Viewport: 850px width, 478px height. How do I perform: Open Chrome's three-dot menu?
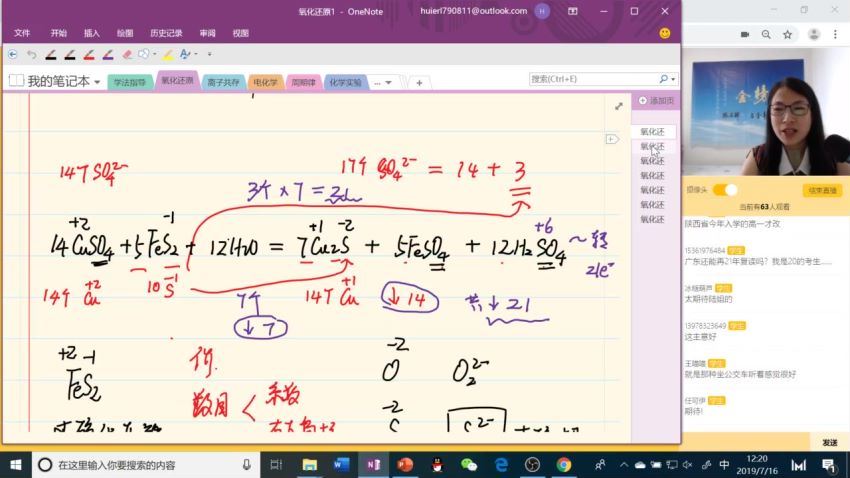[835, 34]
